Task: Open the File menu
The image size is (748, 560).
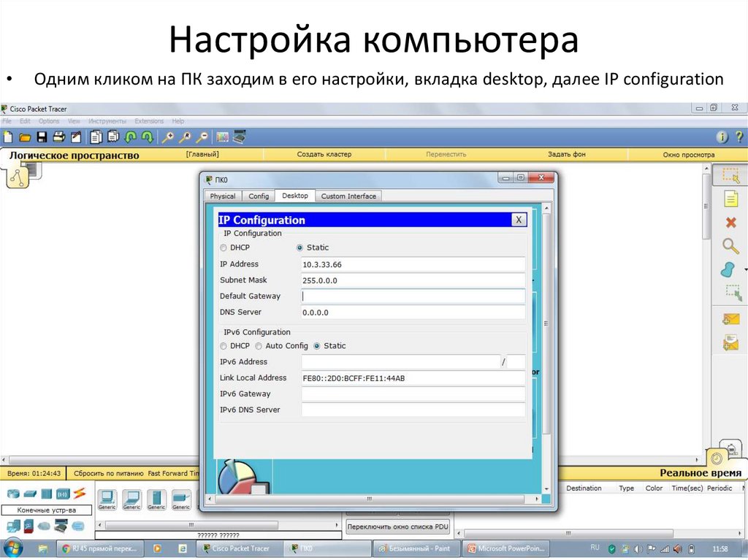Action: [7, 121]
